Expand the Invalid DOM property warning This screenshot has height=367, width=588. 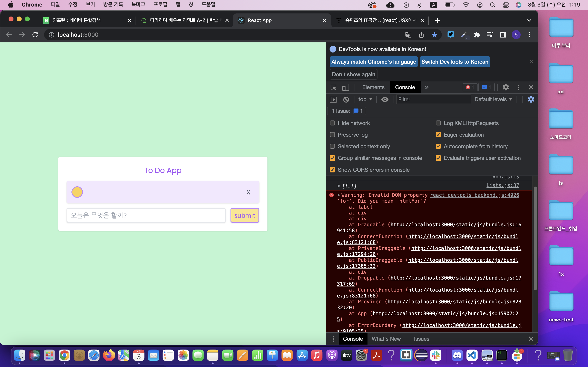(x=339, y=195)
